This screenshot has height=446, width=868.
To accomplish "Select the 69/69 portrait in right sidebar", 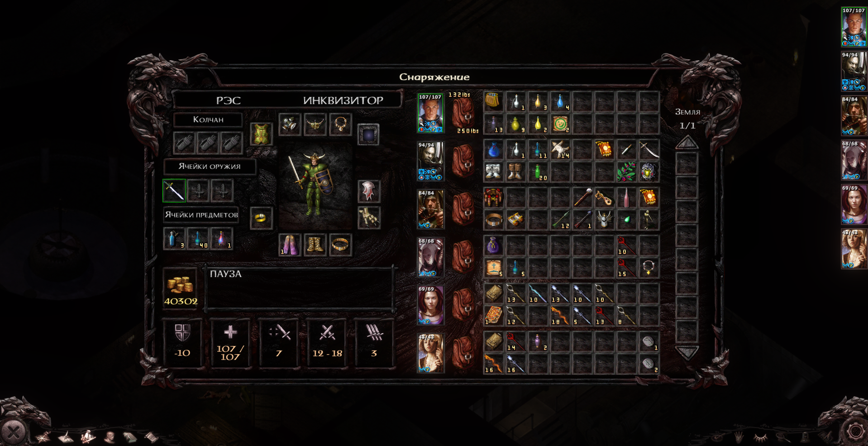I will pyautogui.click(x=854, y=204).
